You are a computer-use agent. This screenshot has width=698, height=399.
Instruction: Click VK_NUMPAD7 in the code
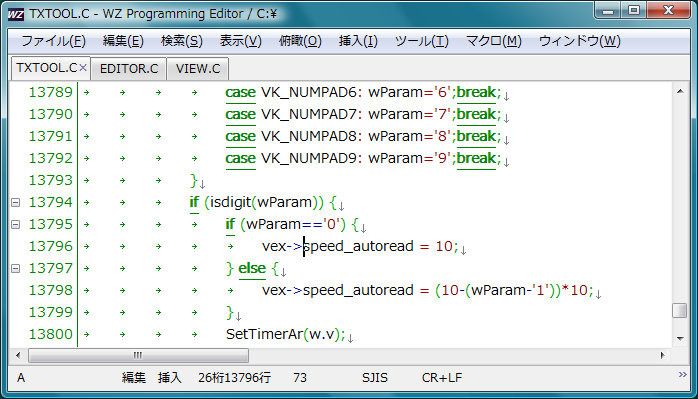tap(308, 115)
